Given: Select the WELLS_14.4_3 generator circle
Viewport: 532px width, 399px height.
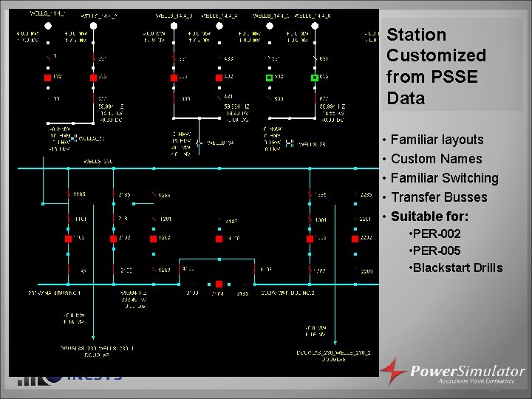Looking at the screenshot, I should (174, 26).
